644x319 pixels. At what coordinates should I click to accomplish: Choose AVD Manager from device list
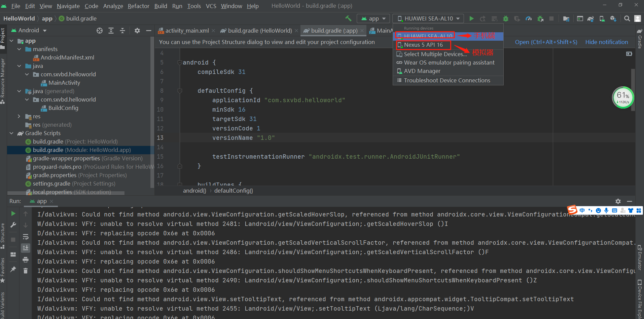tap(448, 71)
